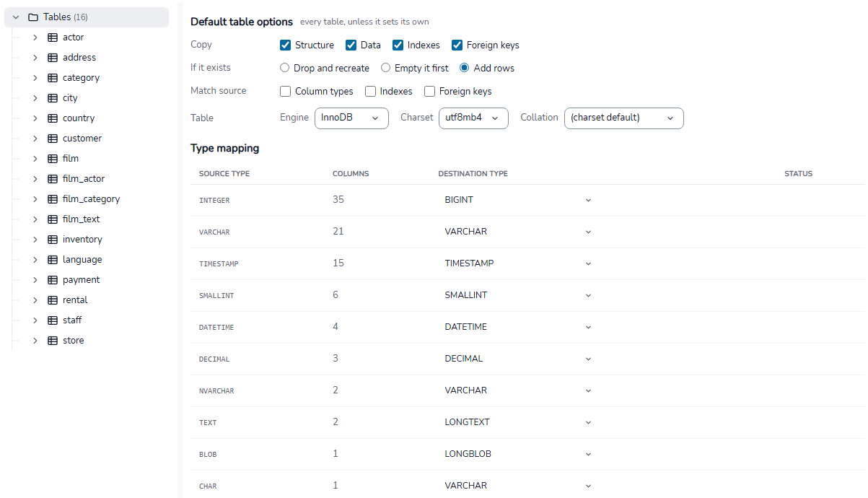Uncheck the Copy Foreign keys checkbox
The width and height of the screenshot is (868, 498).
pos(457,45)
